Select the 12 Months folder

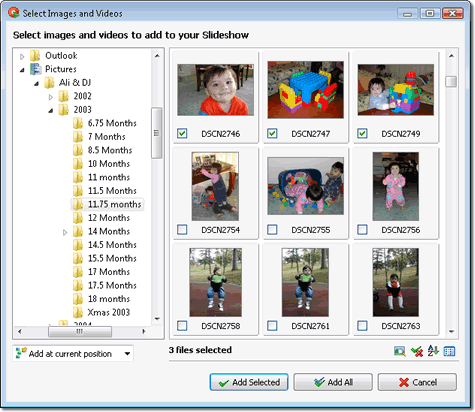pos(109,218)
